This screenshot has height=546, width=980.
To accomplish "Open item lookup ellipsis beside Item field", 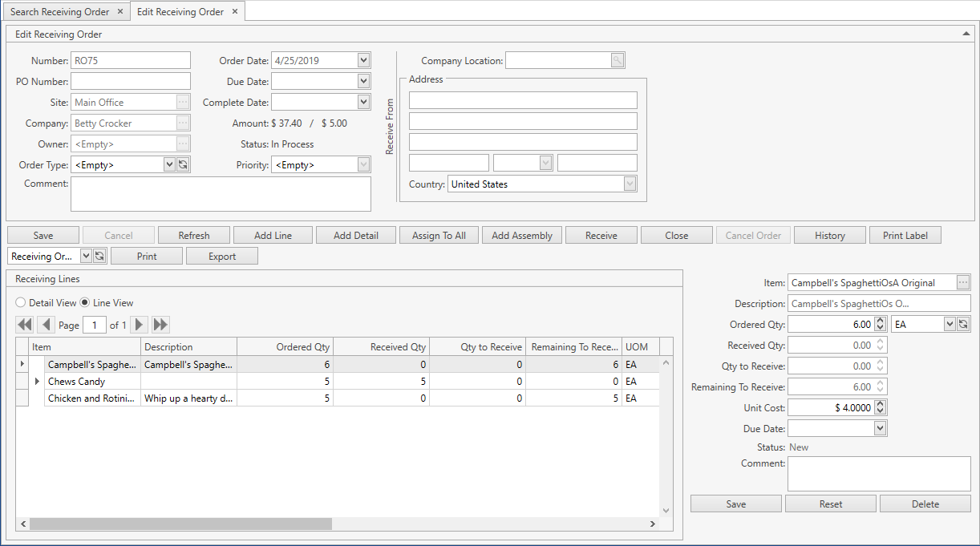I will coord(963,282).
